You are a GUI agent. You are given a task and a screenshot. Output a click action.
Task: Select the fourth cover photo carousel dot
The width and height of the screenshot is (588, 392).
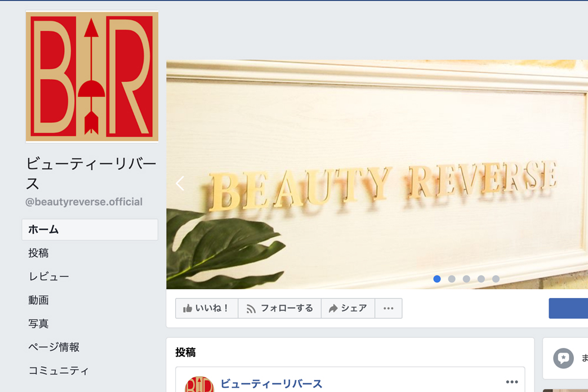pos(481,279)
